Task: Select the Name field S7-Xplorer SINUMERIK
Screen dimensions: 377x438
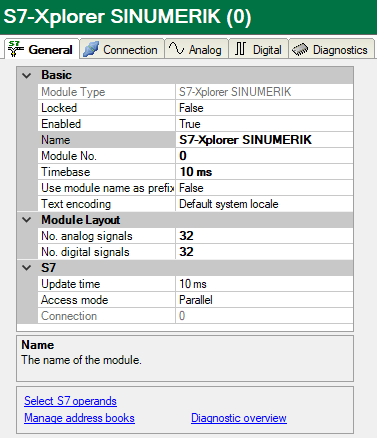Action: 264,140
